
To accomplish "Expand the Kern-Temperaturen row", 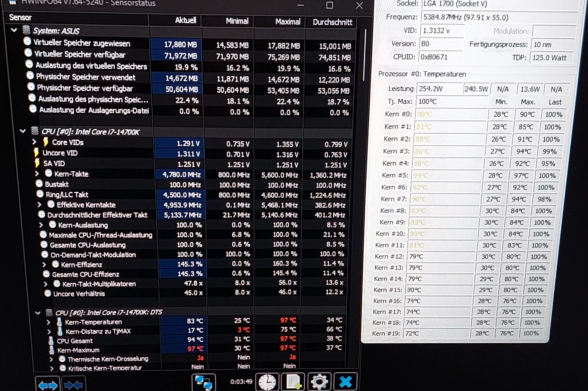I will click(x=48, y=322).
